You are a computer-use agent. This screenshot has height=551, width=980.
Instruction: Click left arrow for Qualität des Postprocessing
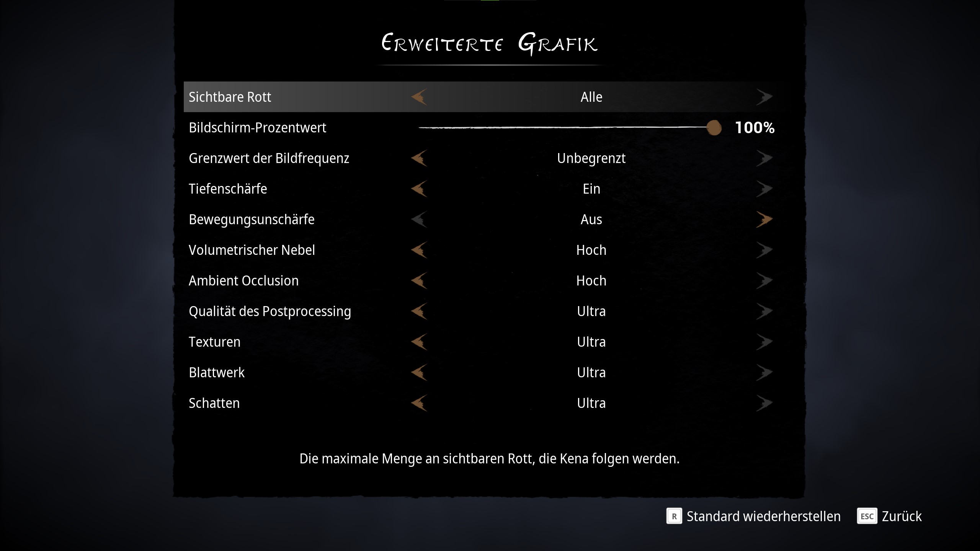(x=419, y=311)
